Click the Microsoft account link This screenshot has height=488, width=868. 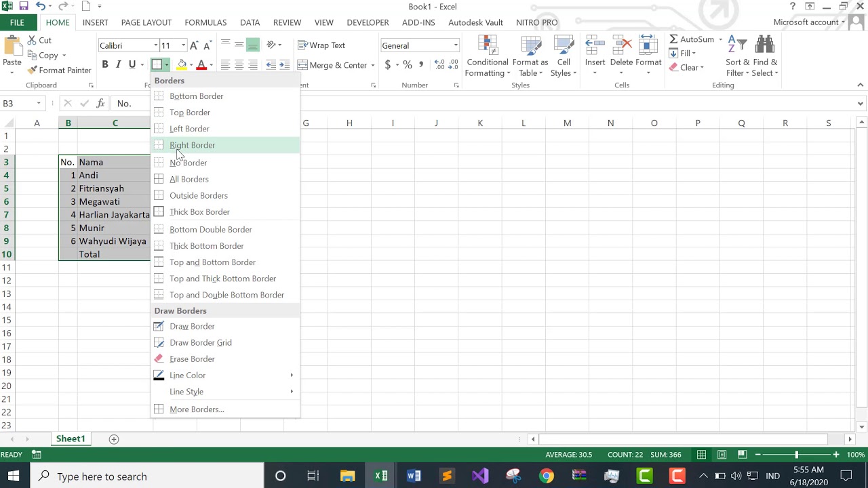[806, 22]
